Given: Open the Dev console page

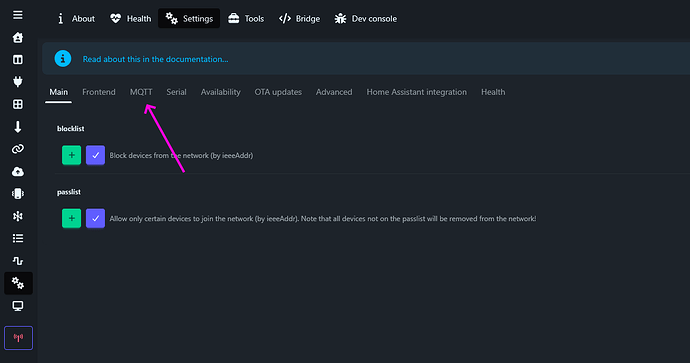Looking at the screenshot, I should point(366,18).
